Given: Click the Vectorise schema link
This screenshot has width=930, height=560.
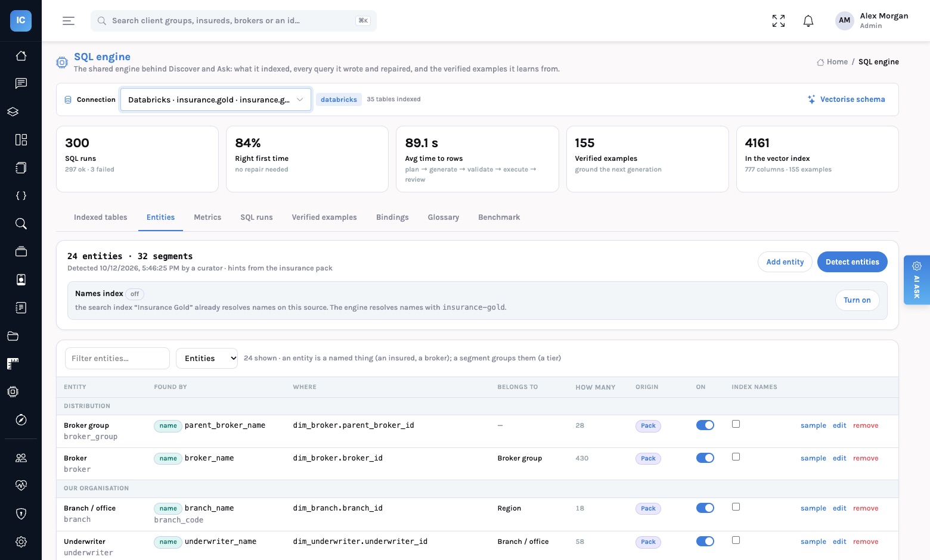Looking at the screenshot, I should (847, 99).
